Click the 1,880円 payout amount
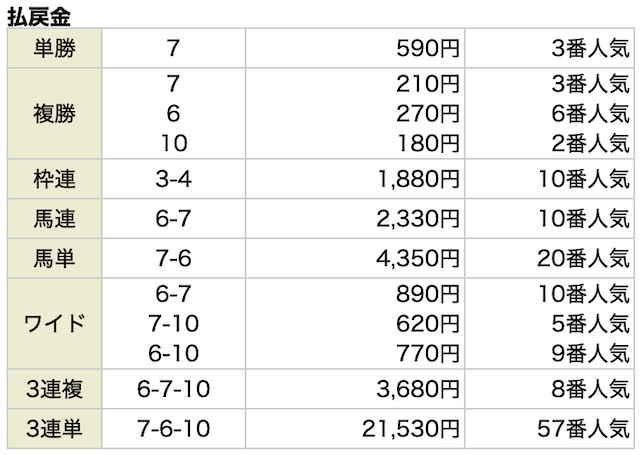 click(416, 180)
